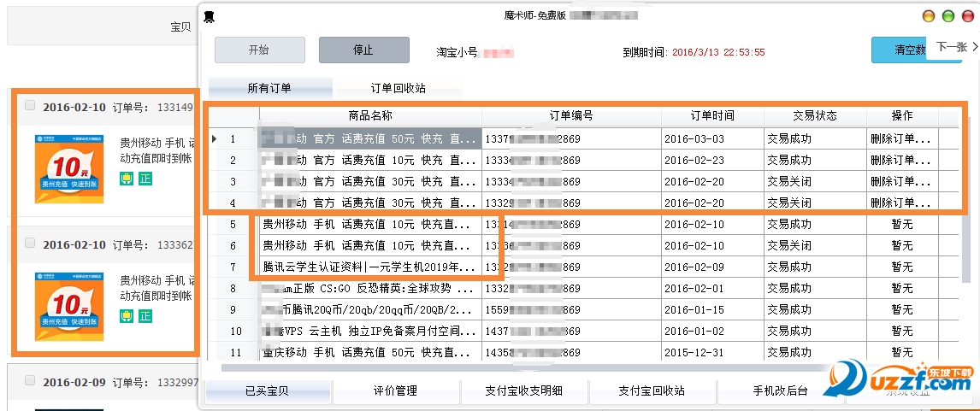Image resolution: width=980 pixels, height=411 pixels.
Task: Click the 交易状态 column header
Action: (815, 116)
